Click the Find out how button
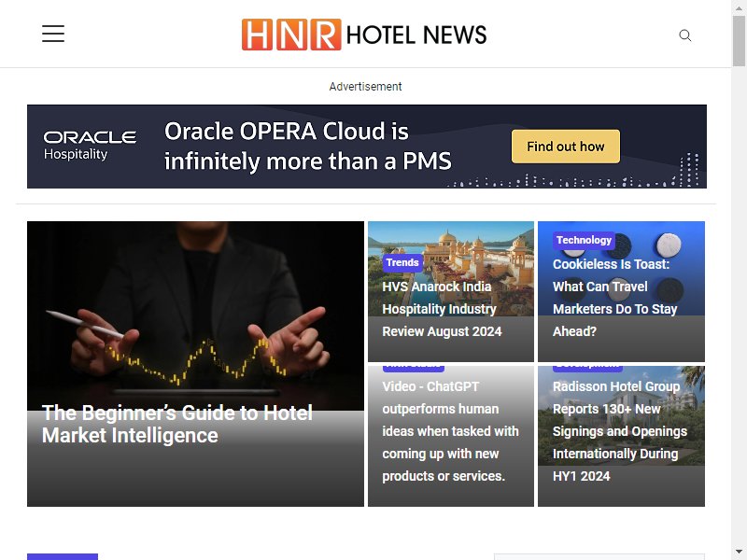Viewport: 747px width, 560px height. (566, 147)
